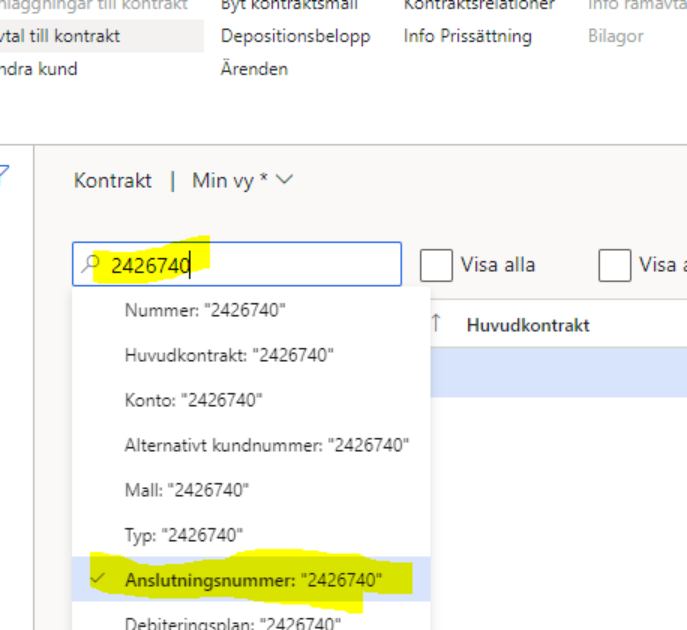Choose the Mall: "2426740" suggestion
Screen dimensions: 687x630
[187, 490]
